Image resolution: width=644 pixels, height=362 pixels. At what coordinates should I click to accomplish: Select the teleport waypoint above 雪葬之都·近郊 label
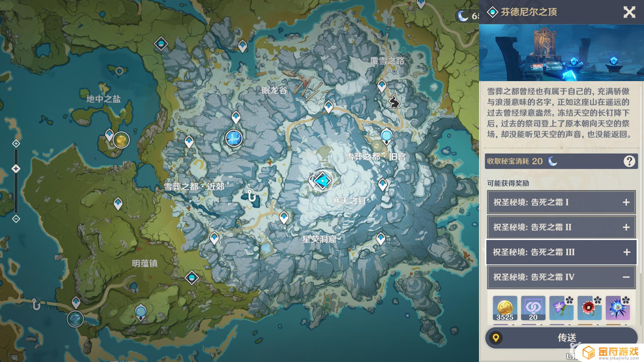(x=189, y=142)
